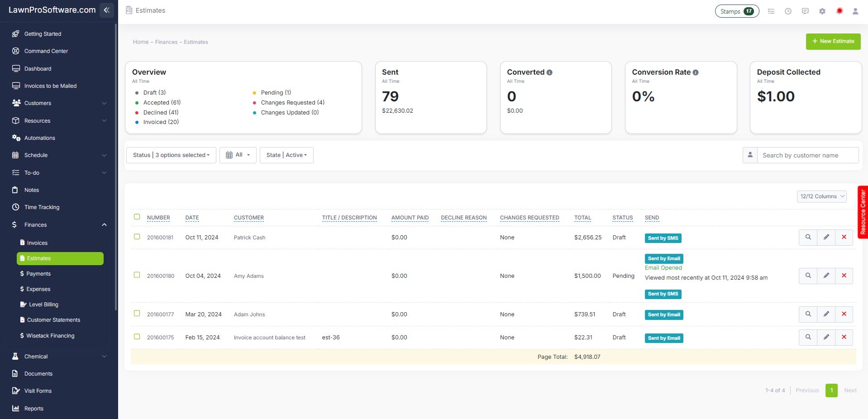Click the Finances breadcrumb link
This screenshot has height=419, width=868.
pyautogui.click(x=166, y=42)
